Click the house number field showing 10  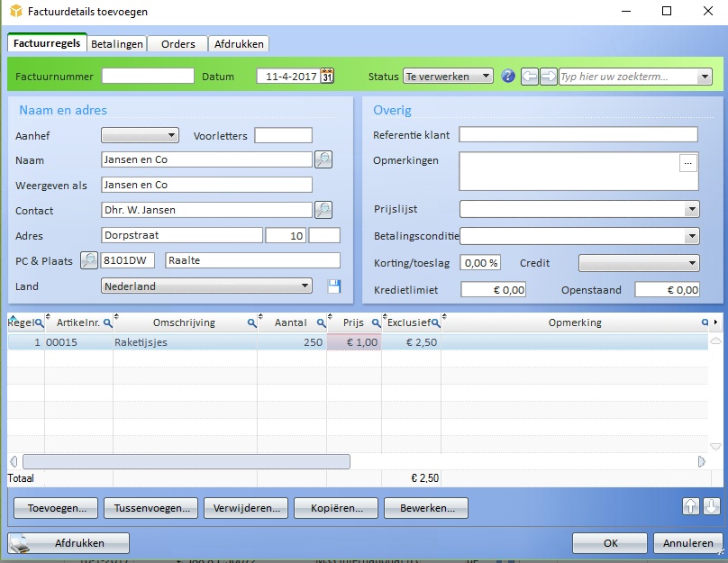pos(286,235)
